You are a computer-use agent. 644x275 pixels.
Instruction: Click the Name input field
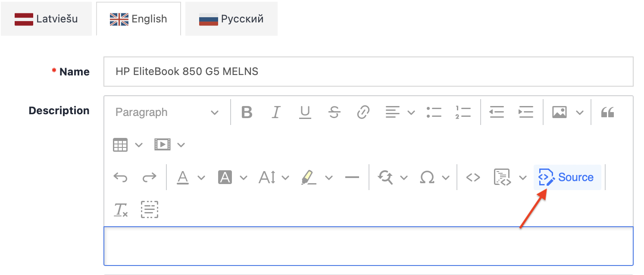pyautogui.click(x=368, y=72)
